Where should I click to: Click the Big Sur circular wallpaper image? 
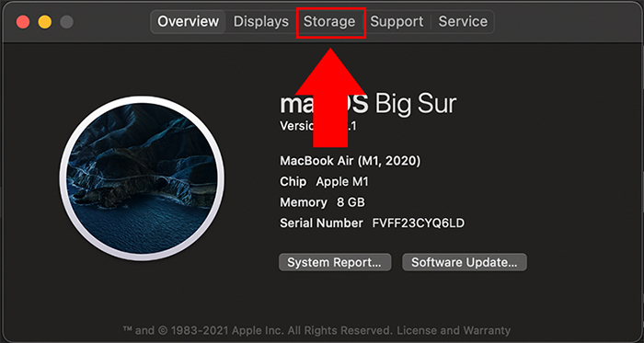coord(142,178)
